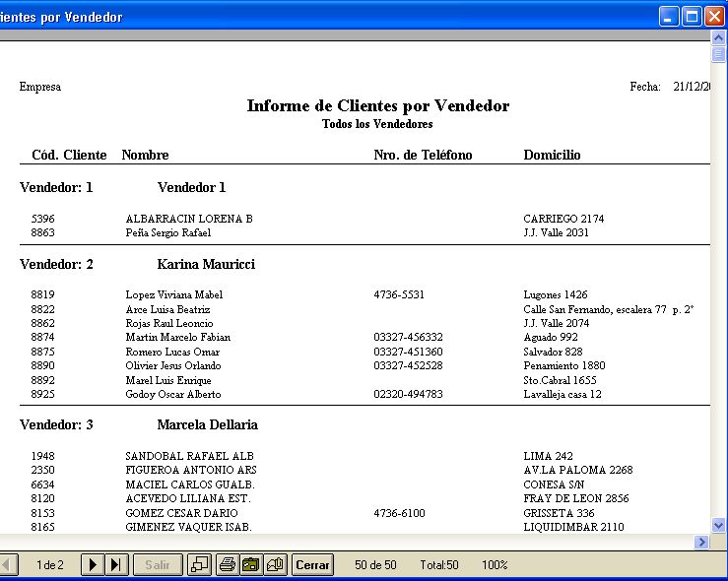
Task: Minimize the report window
Action: 669,17
